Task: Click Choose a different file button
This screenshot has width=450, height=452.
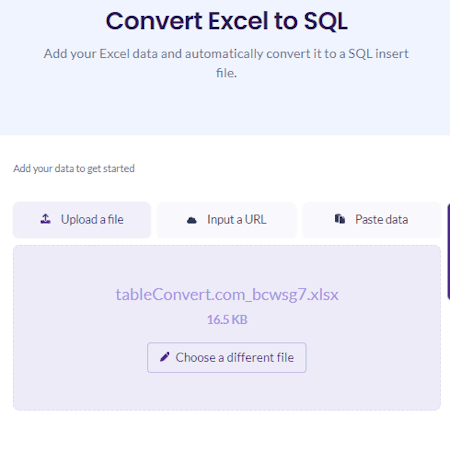Action: pos(227,357)
